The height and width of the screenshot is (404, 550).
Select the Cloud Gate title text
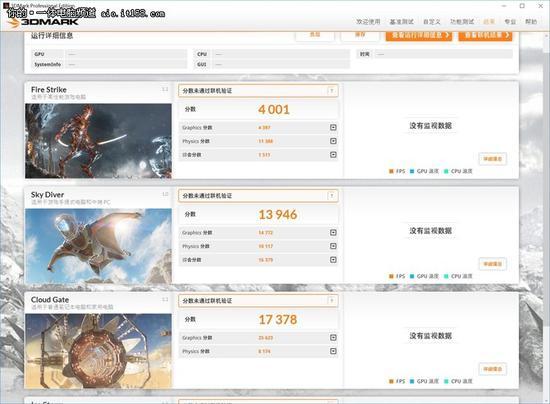click(x=50, y=300)
